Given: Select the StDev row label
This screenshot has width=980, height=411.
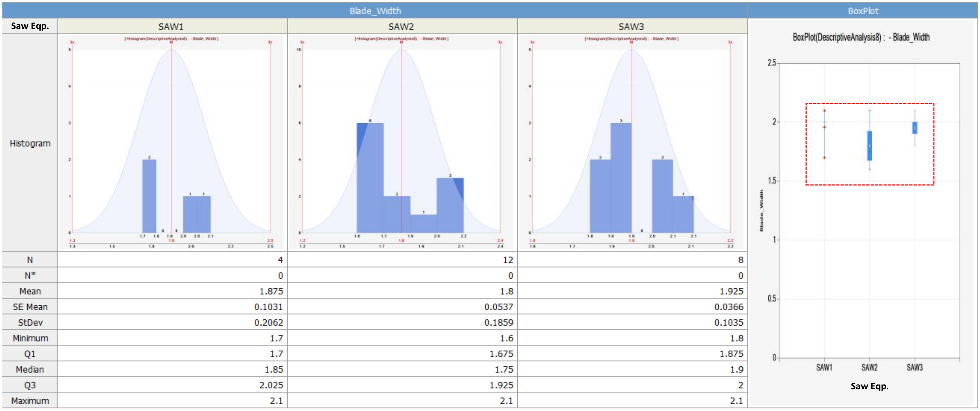Looking at the screenshot, I should pos(30,322).
